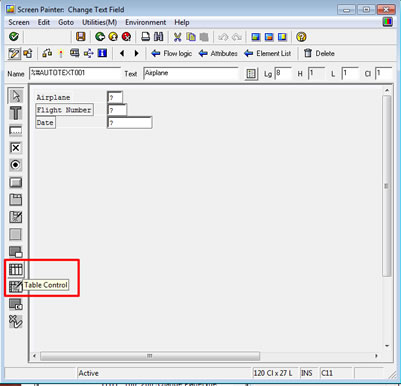Select the Tabstrip Control tool
This screenshot has height=386, width=401.
point(15,200)
